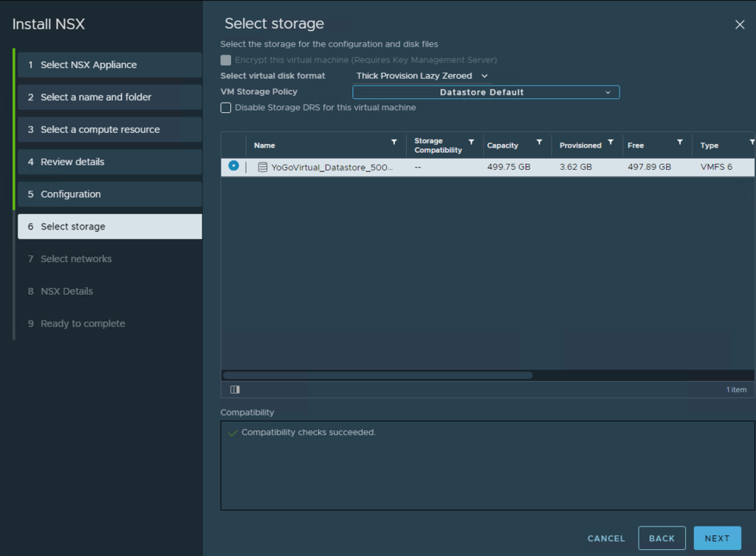The image size is (756, 556).
Task: Open the Type column filter
Action: point(752,142)
